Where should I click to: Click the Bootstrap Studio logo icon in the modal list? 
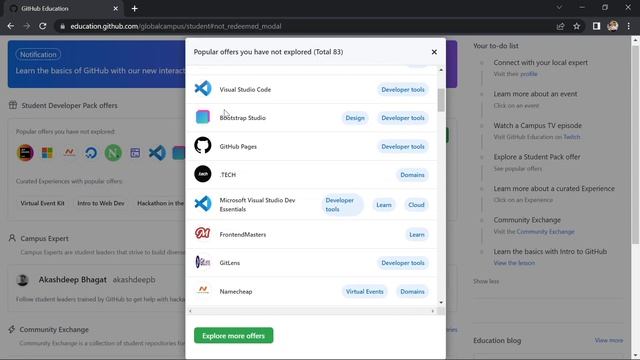click(x=203, y=117)
